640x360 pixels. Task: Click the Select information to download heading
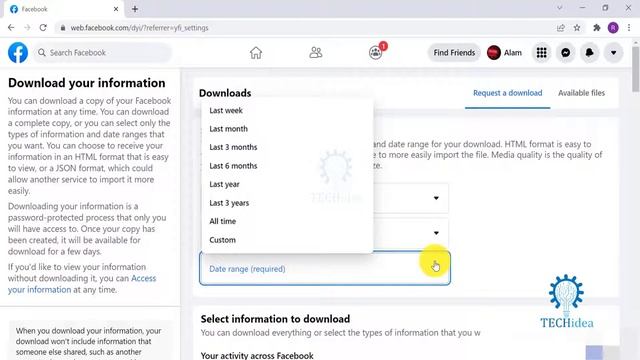(x=275, y=319)
